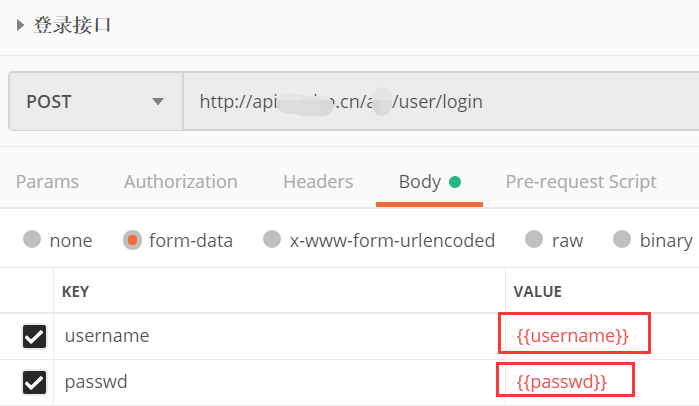699x406 pixels.
Task: Select the none body type
Action: click(x=33, y=240)
